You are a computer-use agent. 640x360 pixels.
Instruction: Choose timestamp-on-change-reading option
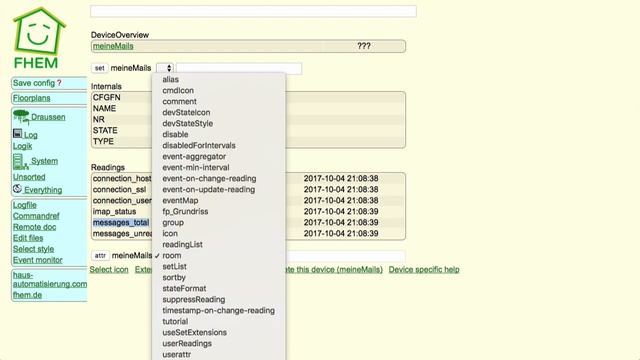tap(218, 311)
